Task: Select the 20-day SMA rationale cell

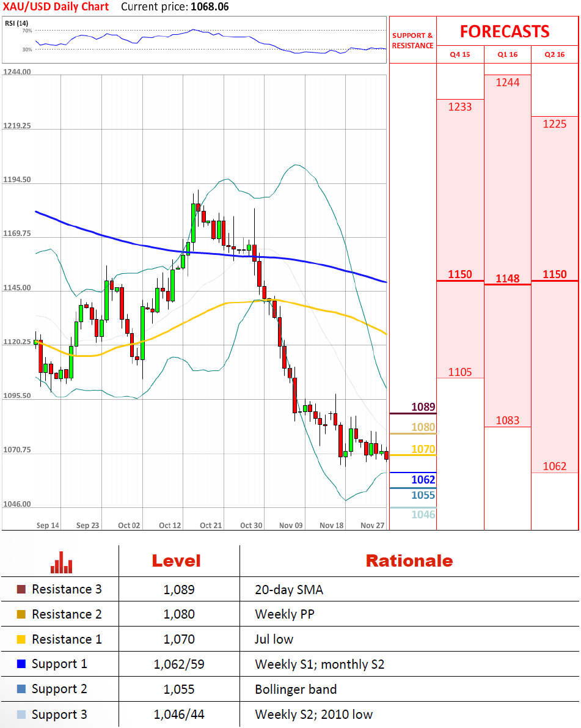Action: pos(289,590)
